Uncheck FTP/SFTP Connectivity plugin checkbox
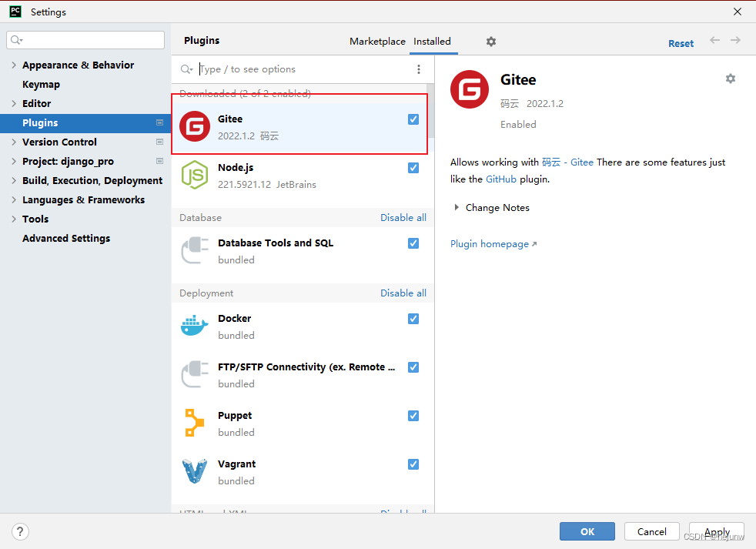 tap(413, 367)
